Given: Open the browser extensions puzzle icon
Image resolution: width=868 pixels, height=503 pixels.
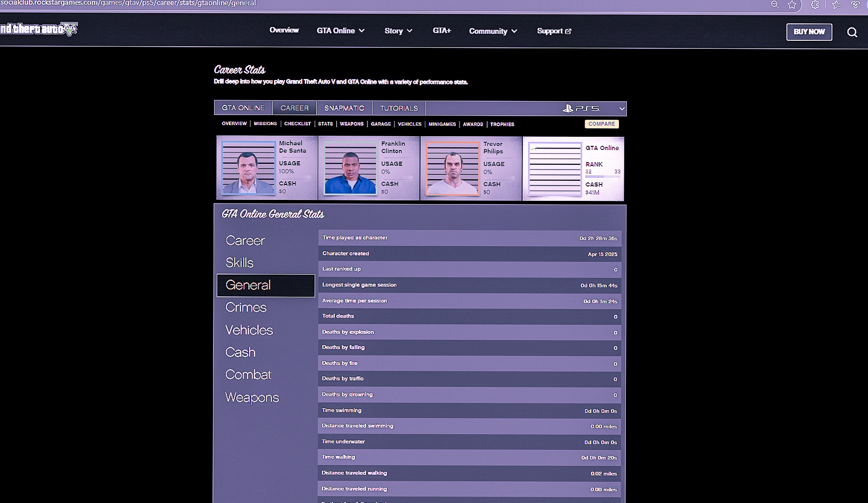Looking at the screenshot, I should pyautogui.click(x=815, y=5).
